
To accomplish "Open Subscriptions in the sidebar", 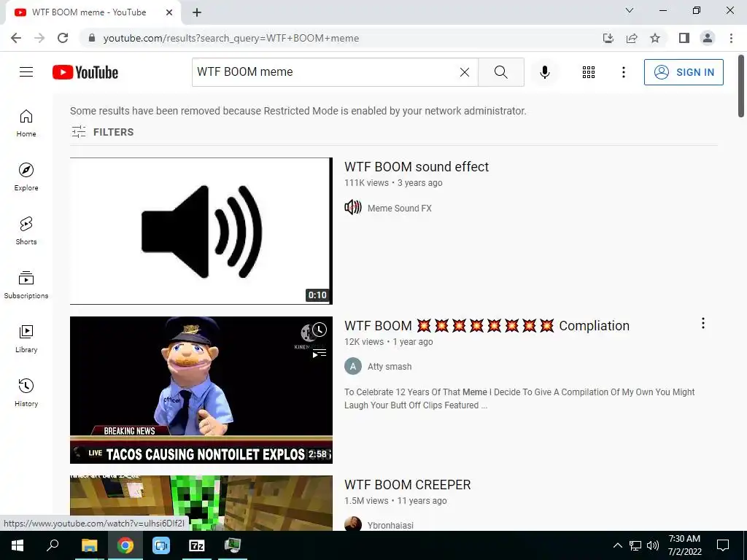I will (26, 285).
